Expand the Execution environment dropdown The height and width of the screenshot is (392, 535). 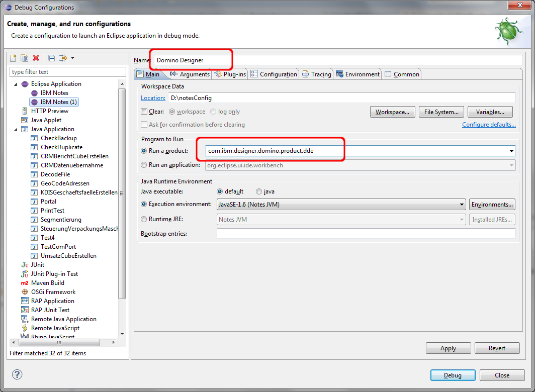pyautogui.click(x=462, y=205)
